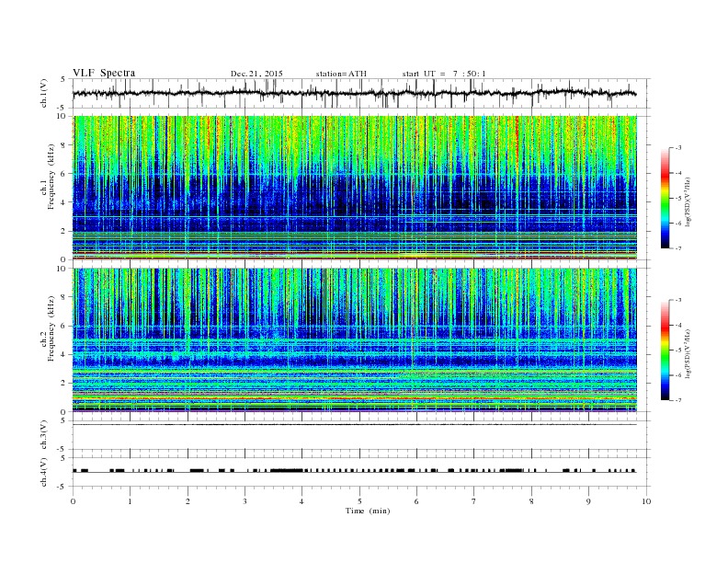
Task: Click the ch.1 spectrogram color bar
Action: (x=665, y=199)
